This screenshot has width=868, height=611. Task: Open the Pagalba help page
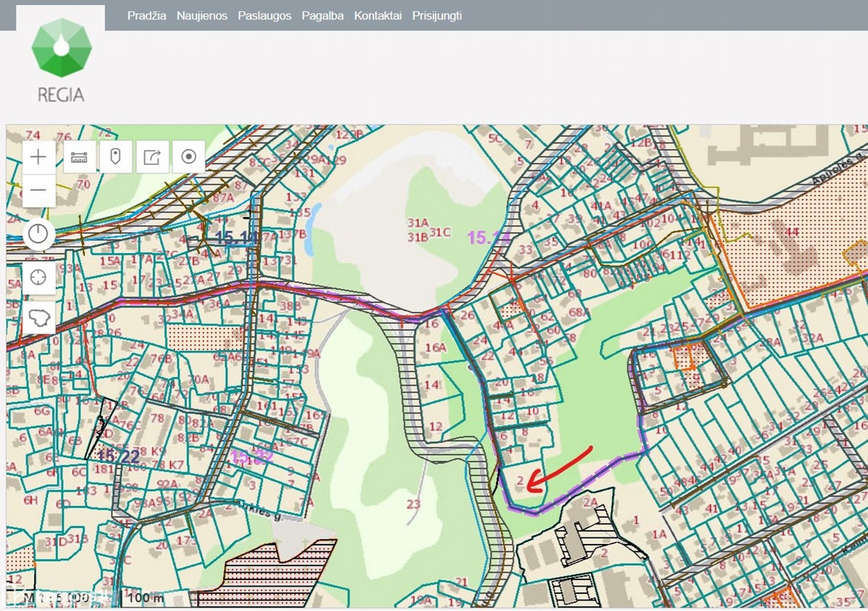pyautogui.click(x=322, y=16)
